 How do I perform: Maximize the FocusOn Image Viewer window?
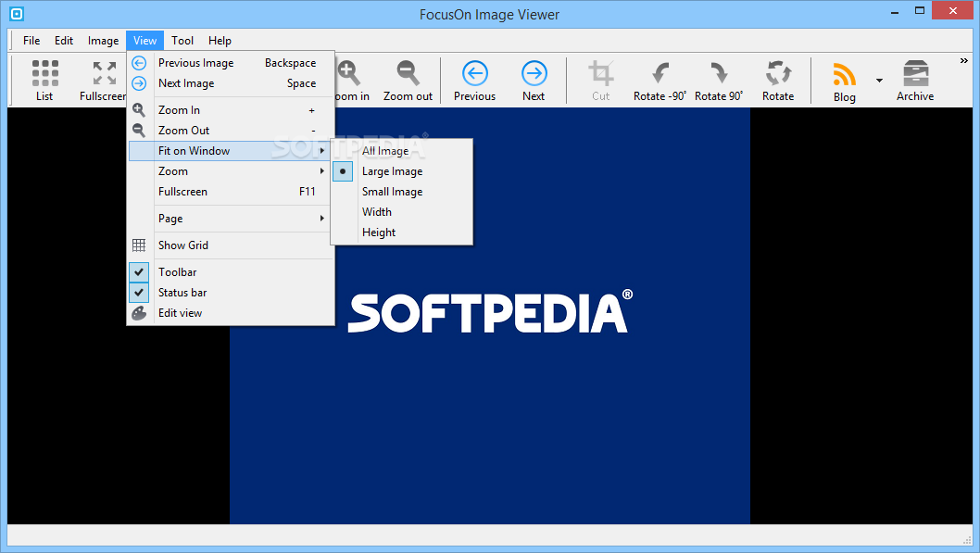coord(920,10)
